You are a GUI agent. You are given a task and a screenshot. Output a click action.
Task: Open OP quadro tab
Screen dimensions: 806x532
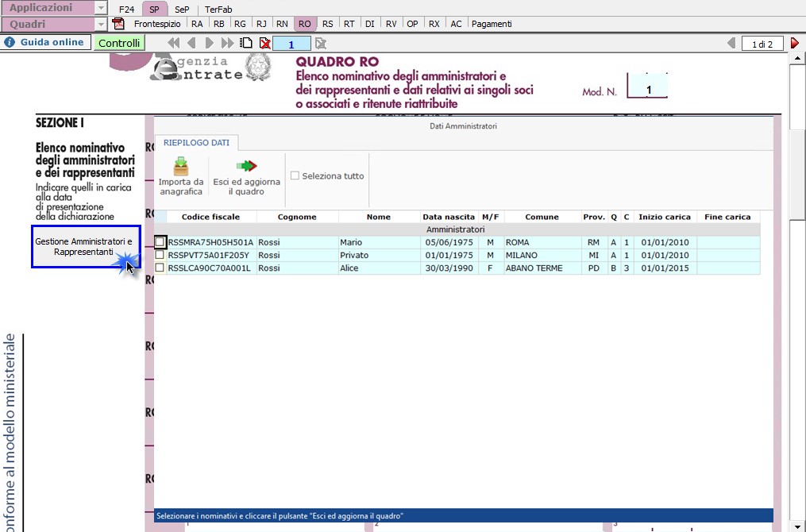(x=412, y=24)
